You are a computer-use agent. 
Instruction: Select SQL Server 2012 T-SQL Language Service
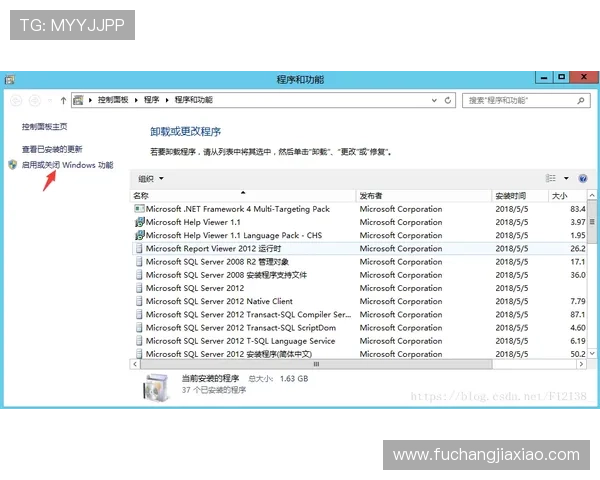[359, 341]
